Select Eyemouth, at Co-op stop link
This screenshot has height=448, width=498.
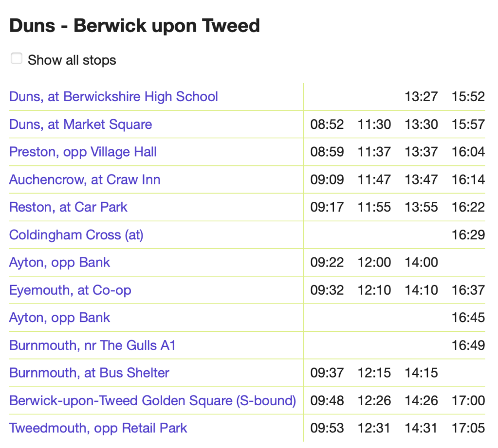coord(70,290)
